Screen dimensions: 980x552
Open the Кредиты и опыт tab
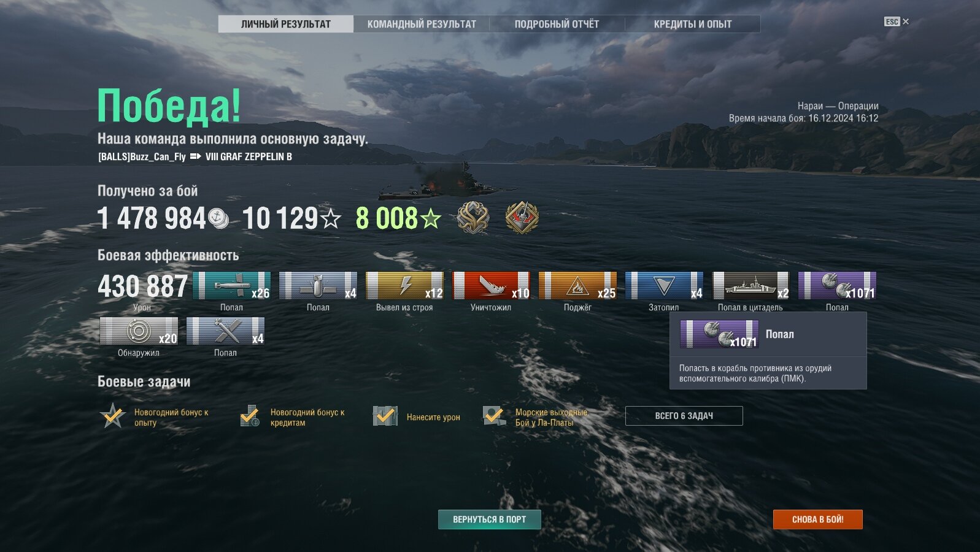pyautogui.click(x=693, y=24)
